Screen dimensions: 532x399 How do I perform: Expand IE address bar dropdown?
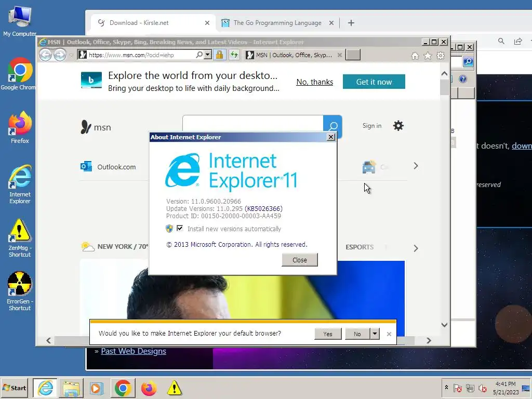[x=208, y=55]
